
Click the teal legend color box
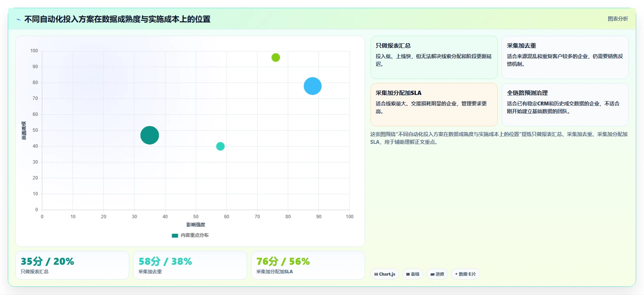(x=175, y=235)
